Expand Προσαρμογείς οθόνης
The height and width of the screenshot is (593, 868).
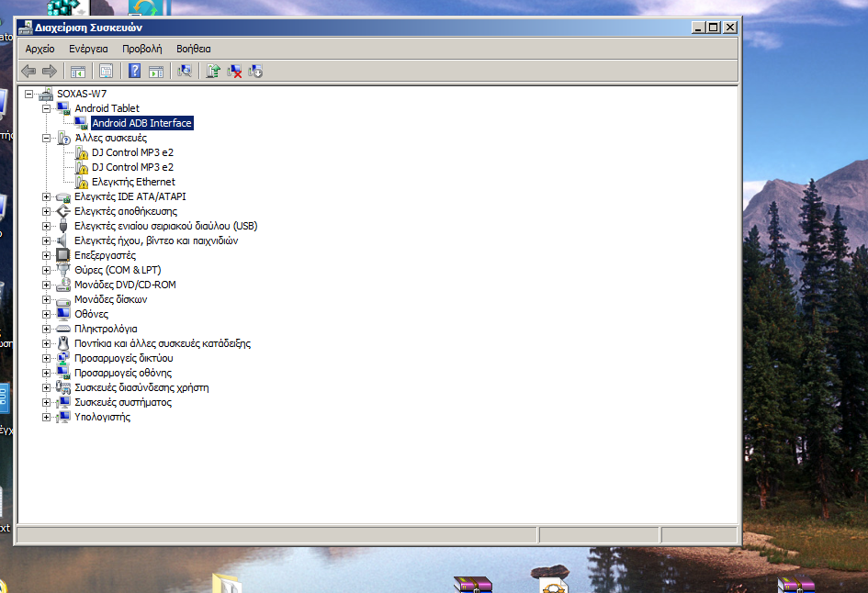point(47,373)
